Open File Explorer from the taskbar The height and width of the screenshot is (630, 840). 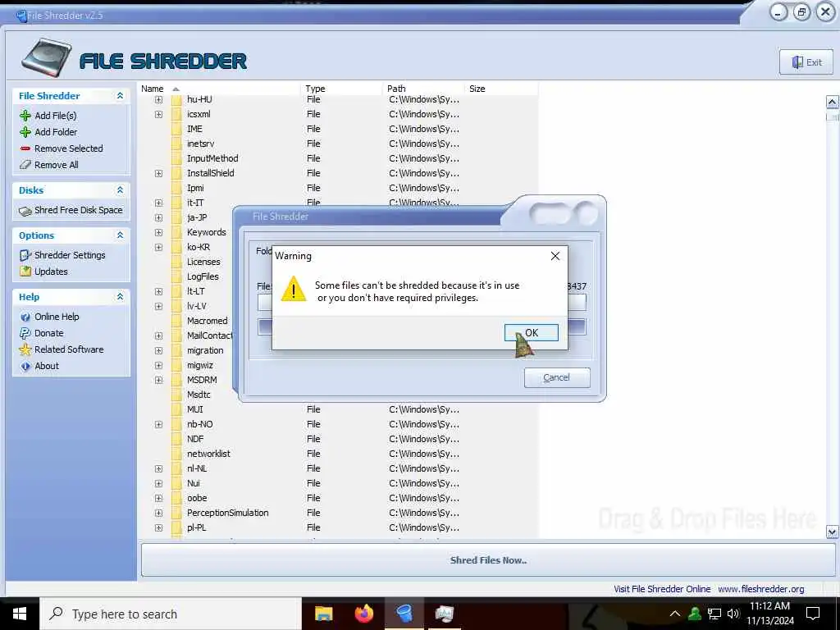click(x=323, y=614)
